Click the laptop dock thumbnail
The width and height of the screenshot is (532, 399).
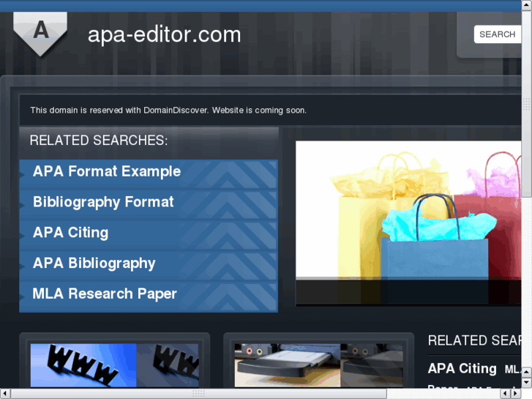click(x=318, y=365)
